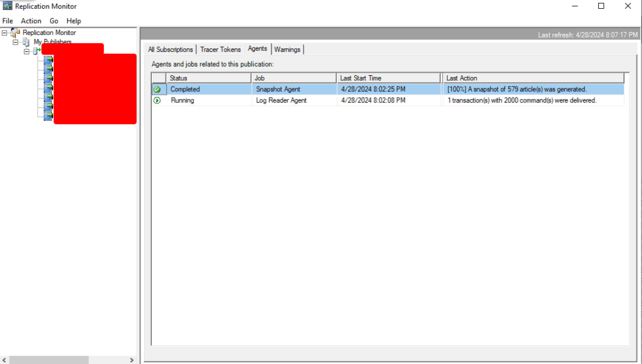Click the publisher server icon in tree
Screen dimensions: 642x364
click(36, 51)
